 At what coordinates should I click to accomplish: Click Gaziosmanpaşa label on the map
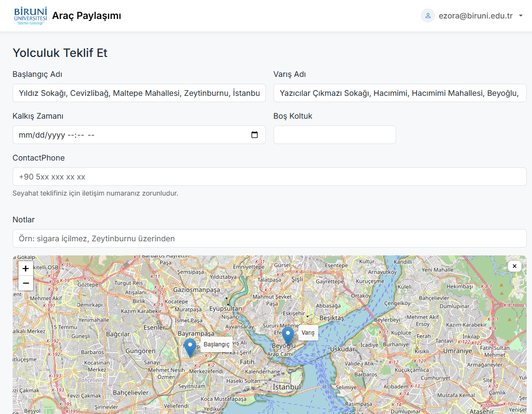point(197,290)
